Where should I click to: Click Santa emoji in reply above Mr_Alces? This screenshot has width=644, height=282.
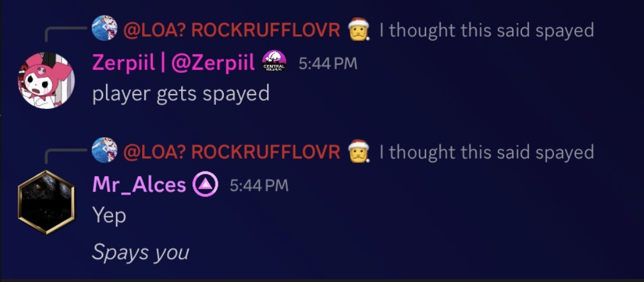tap(359, 151)
